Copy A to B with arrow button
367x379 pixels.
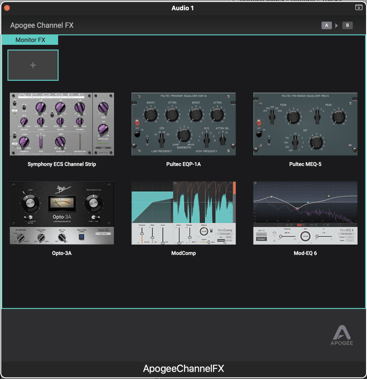337,25
